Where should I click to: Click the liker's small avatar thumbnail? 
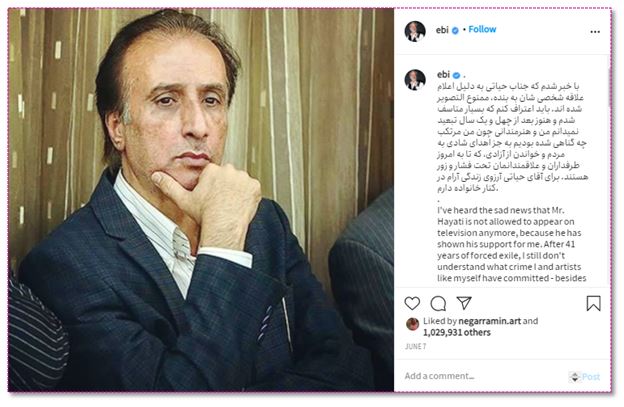tap(412, 324)
